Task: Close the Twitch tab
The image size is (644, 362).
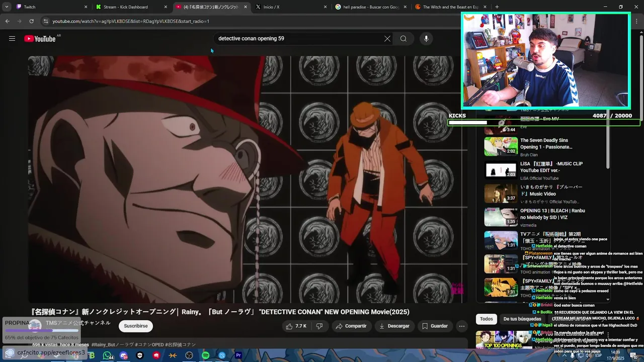Action: (86, 7)
